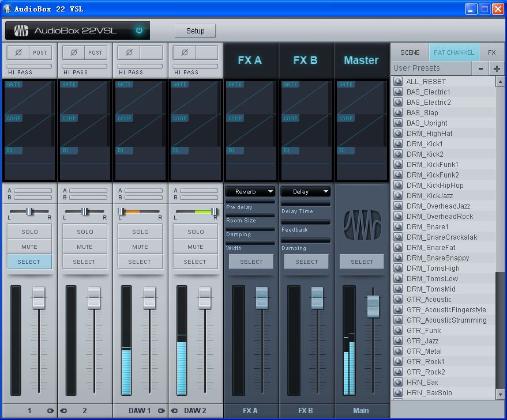Click the channel 1 pan slider
507x420 pixels.
pos(29,211)
